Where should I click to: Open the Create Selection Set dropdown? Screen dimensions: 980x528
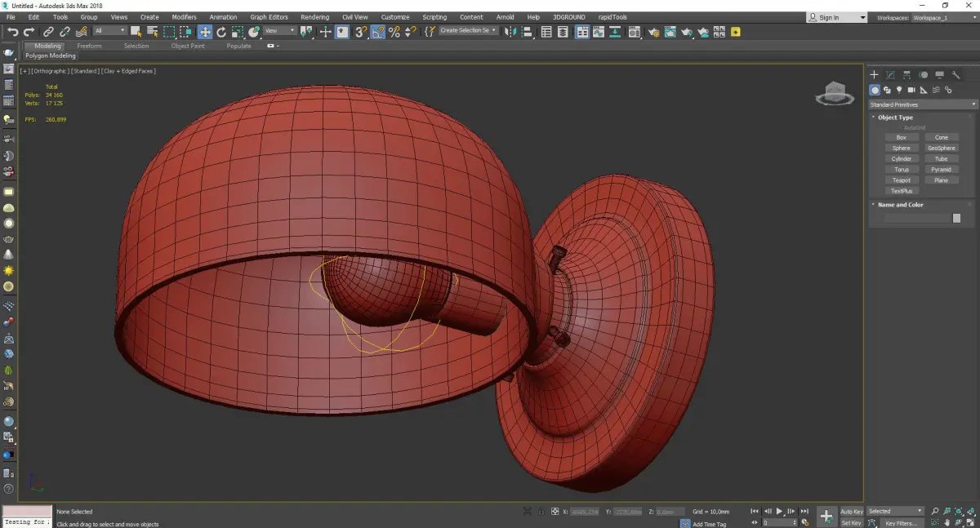click(x=468, y=31)
